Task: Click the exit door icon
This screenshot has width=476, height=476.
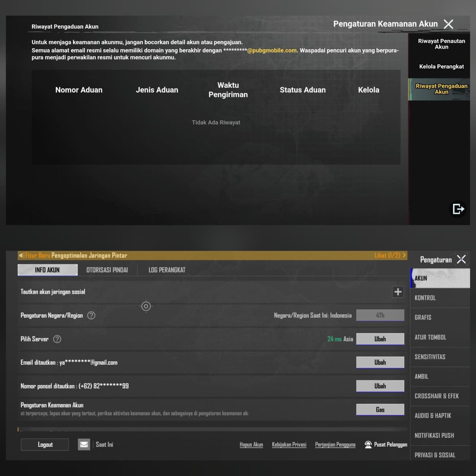Action: [458, 209]
